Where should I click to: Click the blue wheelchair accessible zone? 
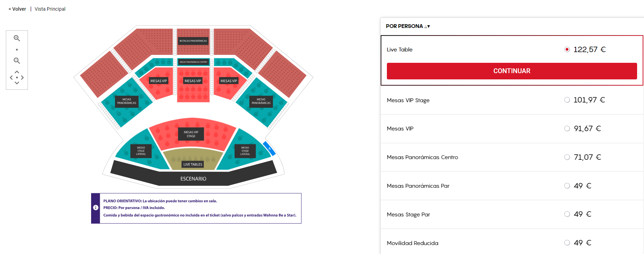pyautogui.click(x=269, y=148)
